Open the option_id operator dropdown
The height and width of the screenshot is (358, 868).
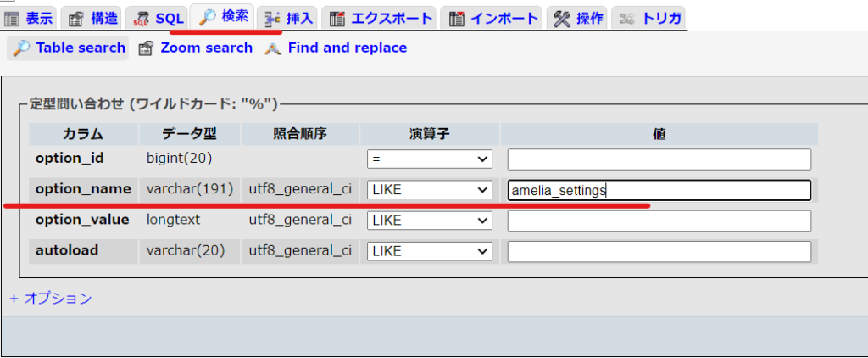pos(430,159)
